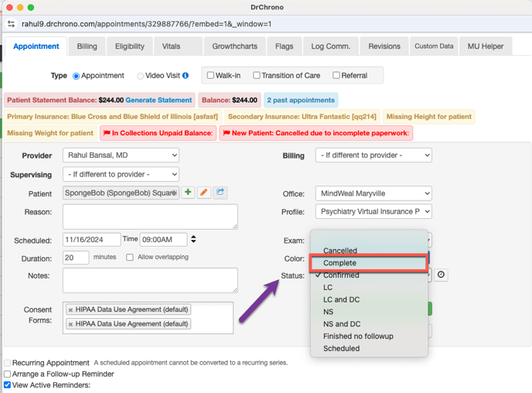Screen dimensions: 532x393
Task: Open the Provider dropdown
Action: point(121,155)
